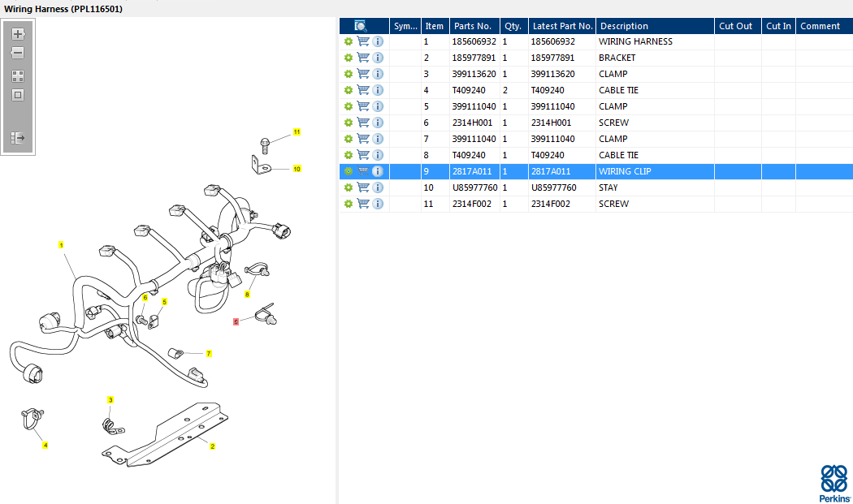
Task: Zoom out of the wiring diagram
Action: click(18, 53)
